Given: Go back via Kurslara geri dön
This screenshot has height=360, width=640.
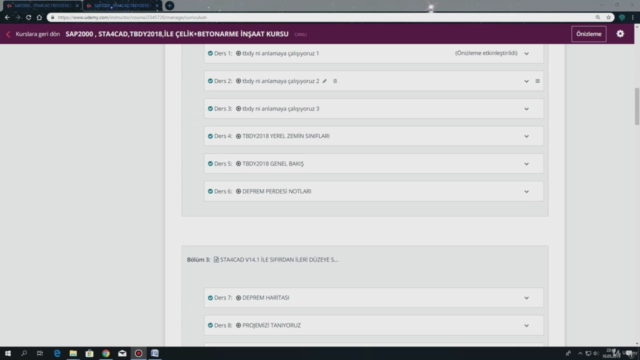Looking at the screenshot, I should click(x=38, y=34).
